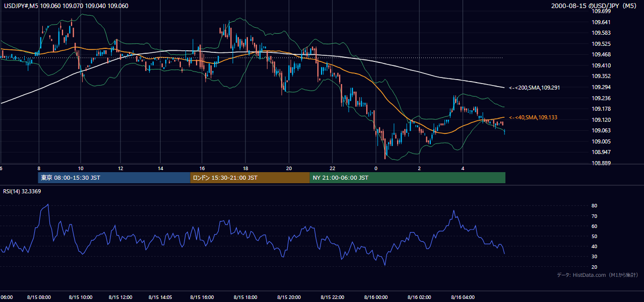Click hour mark 20 on price chart axis
644x302 pixels.
pos(289,168)
